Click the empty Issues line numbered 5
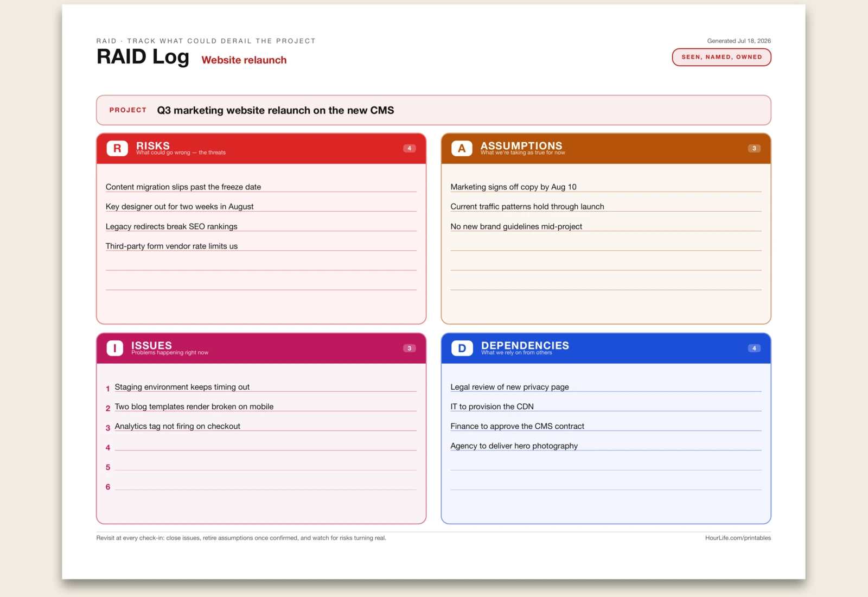The width and height of the screenshot is (868, 597). click(x=261, y=466)
